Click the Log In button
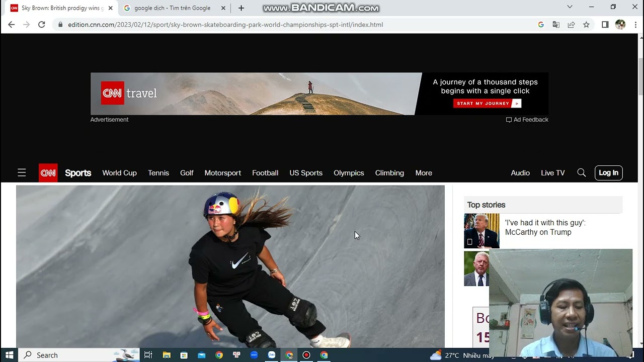Viewport: 644px width, 362px height. coord(608,173)
